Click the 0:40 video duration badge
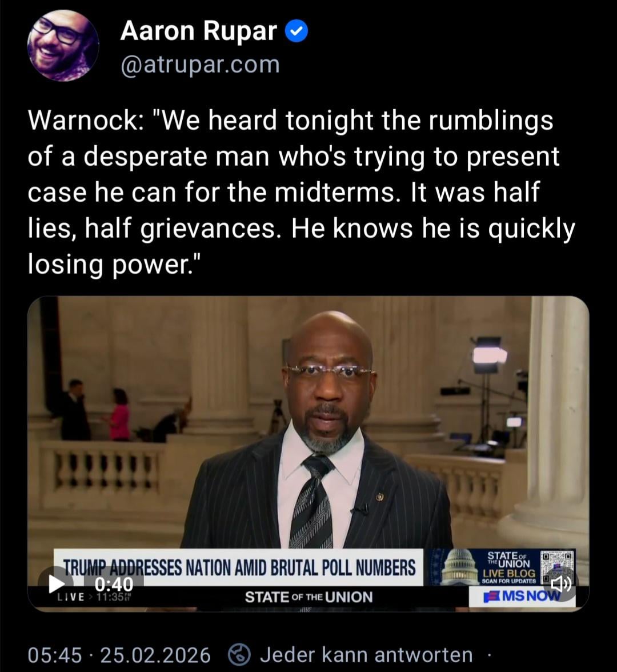Screen dimensions: 617x672 pos(114,584)
